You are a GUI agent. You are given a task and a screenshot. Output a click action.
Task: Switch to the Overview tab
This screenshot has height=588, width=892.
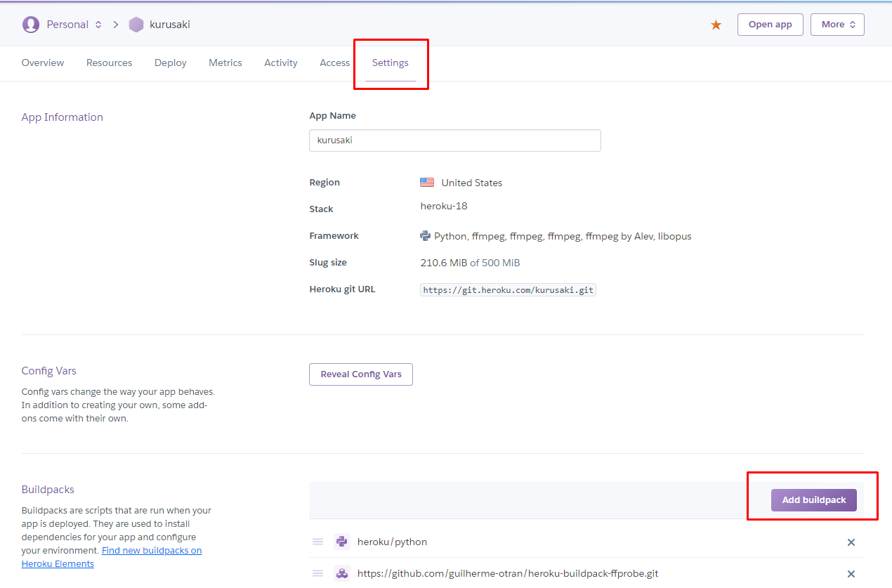(x=43, y=63)
